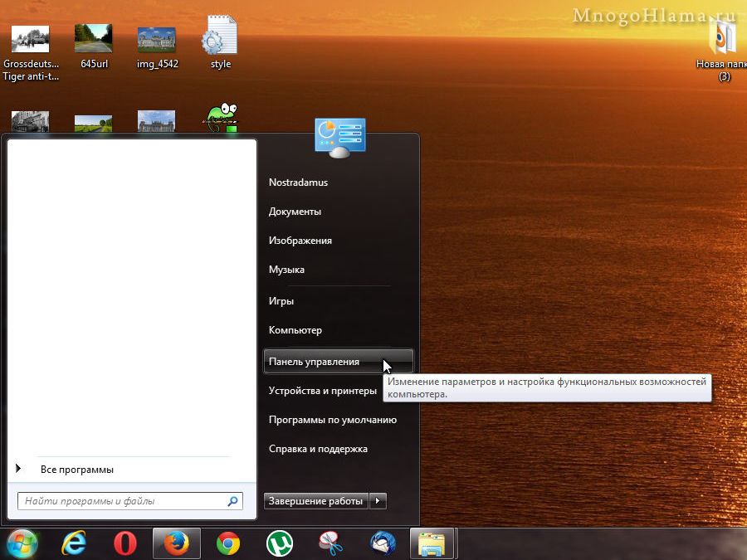Viewport: 747px width, 560px height.
Task: Open the Nostradamus user folder link
Action: coord(298,183)
